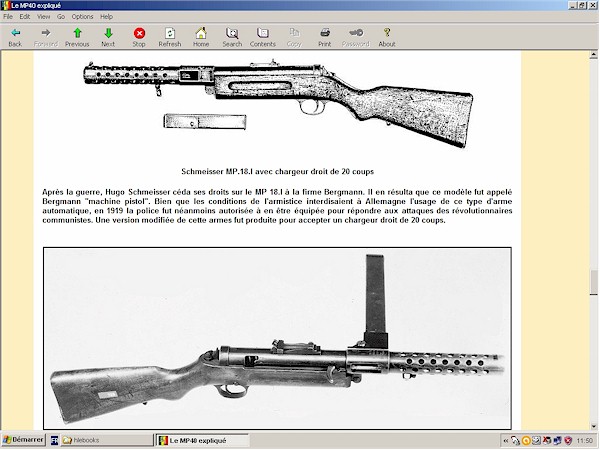
Task: Open the Search tool
Action: (x=232, y=37)
